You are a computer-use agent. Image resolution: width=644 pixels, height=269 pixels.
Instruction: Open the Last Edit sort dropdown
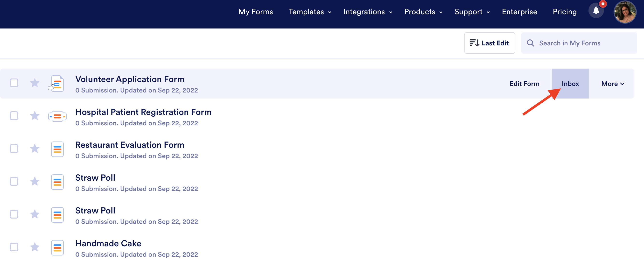point(489,43)
